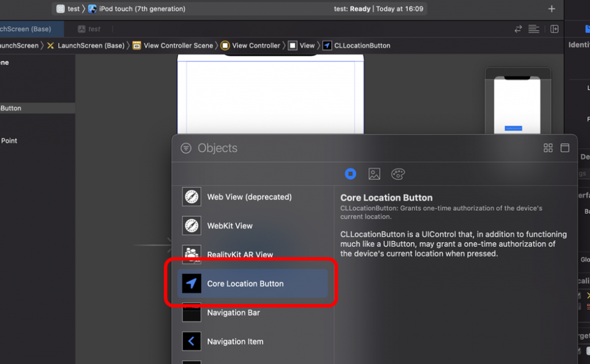Select LaunchScreen (Base) in breadcrumb path
The width and height of the screenshot is (590, 364).
pyautogui.click(x=86, y=45)
